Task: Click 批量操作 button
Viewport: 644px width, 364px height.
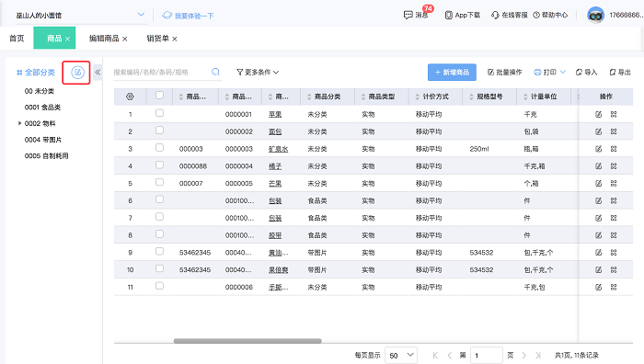Action: click(x=505, y=73)
